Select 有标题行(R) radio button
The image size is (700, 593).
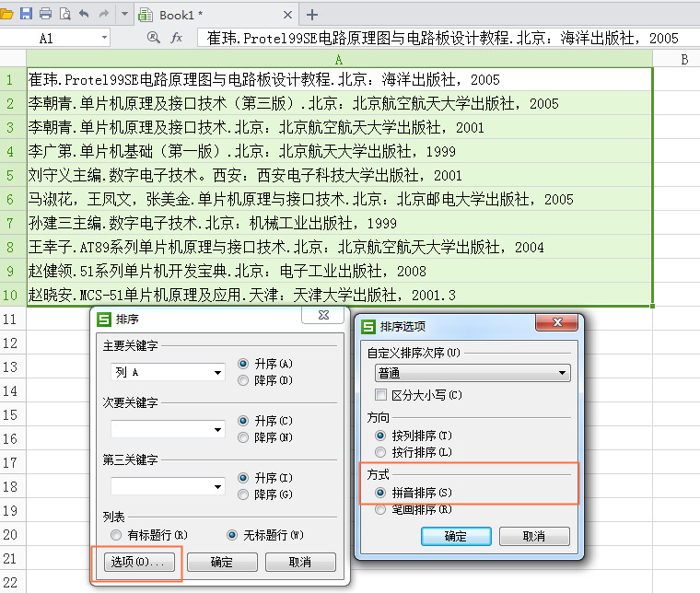pyautogui.click(x=149, y=535)
